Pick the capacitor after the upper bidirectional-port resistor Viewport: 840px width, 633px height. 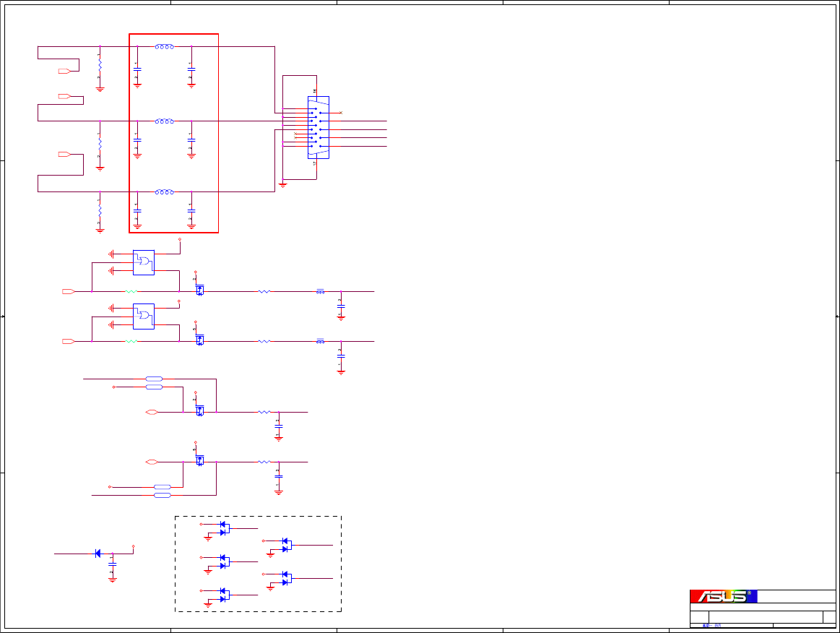(x=279, y=426)
